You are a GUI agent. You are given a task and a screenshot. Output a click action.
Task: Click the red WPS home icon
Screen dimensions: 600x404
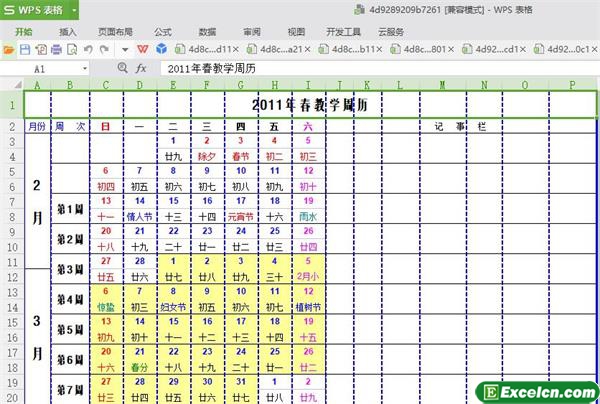(x=143, y=48)
